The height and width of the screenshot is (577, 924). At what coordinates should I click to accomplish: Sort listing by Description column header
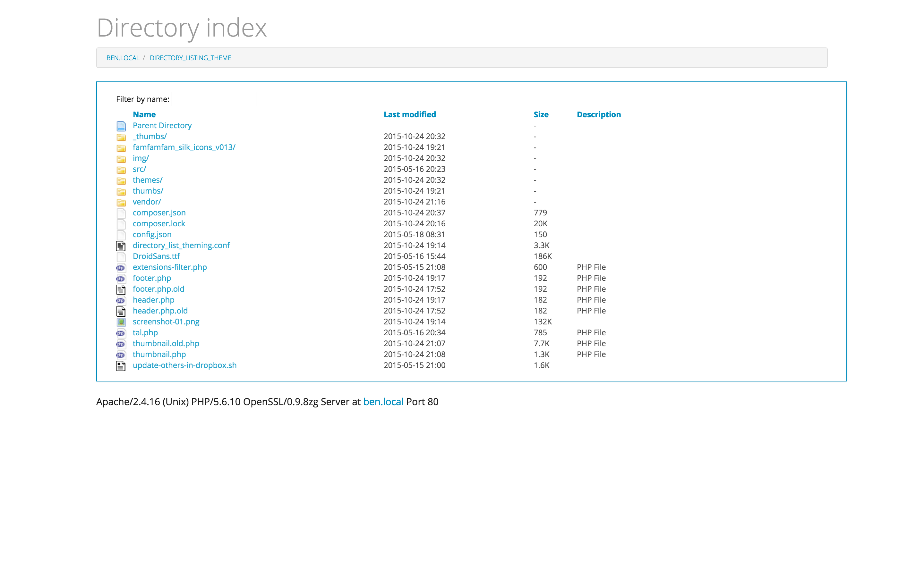[598, 114]
